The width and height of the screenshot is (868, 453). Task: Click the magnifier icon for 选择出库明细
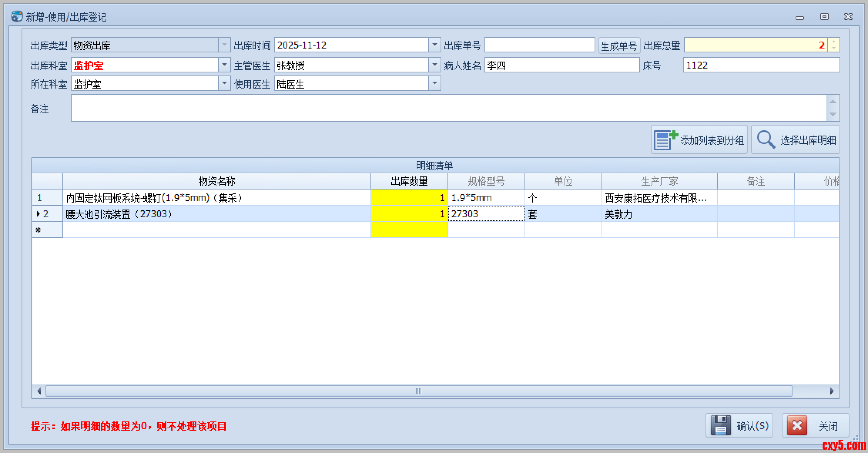click(766, 139)
